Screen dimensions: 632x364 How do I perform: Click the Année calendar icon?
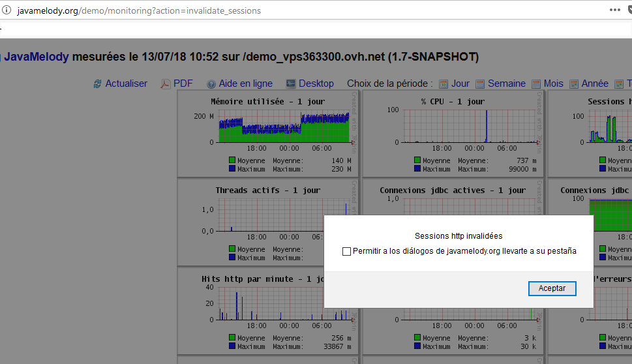click(574, 84)
